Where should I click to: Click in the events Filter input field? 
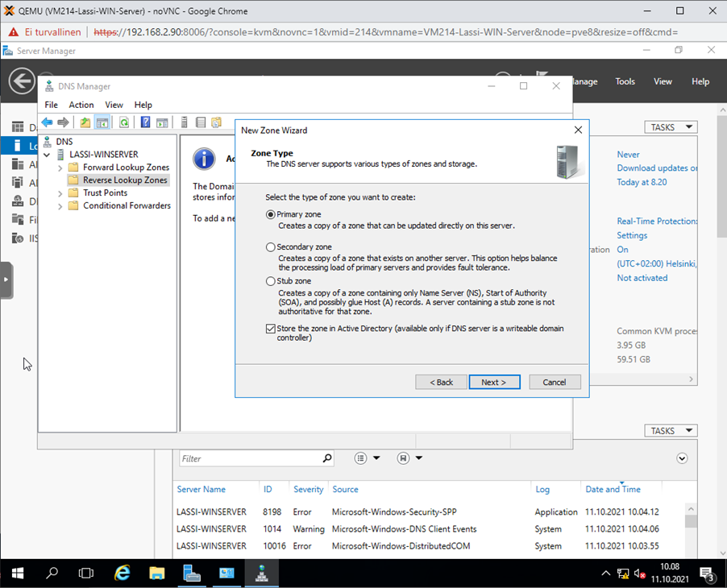click(251, 458)
